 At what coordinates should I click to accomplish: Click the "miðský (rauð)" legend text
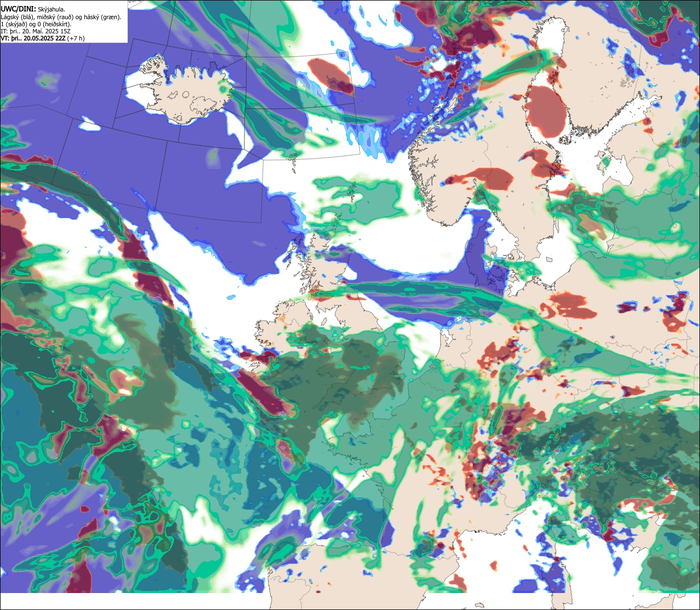(x=55, y=17)
